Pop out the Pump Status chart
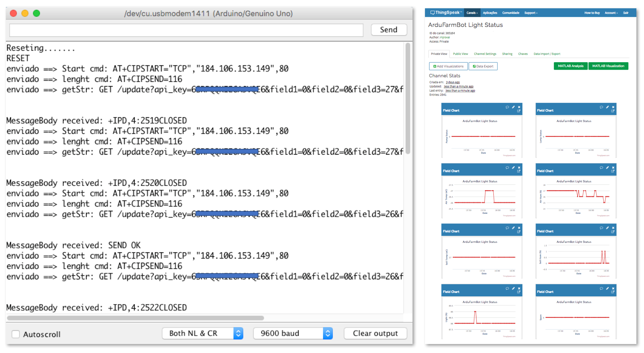The height and width of the screenshot is (353, 644). click(519, 111)
